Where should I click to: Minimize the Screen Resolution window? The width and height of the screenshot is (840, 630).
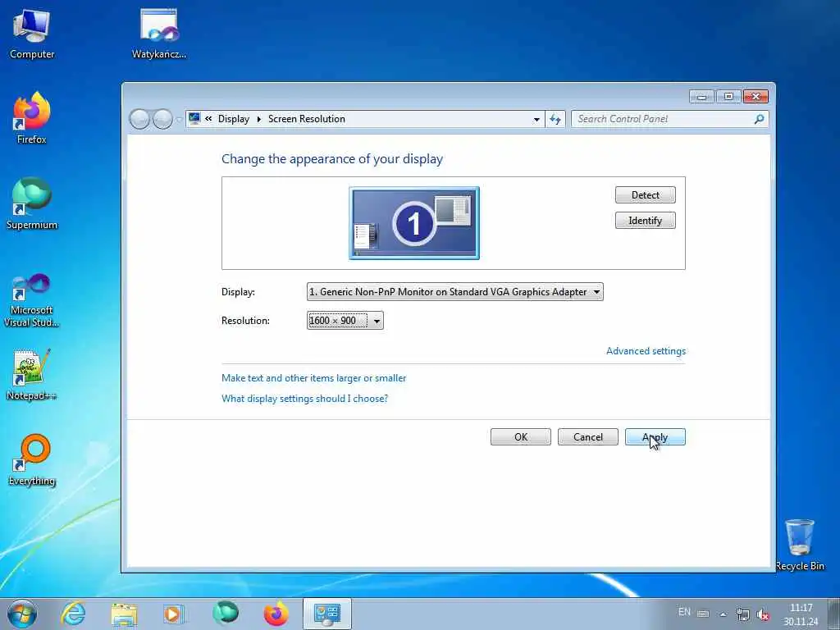click(x=702, y=97)
